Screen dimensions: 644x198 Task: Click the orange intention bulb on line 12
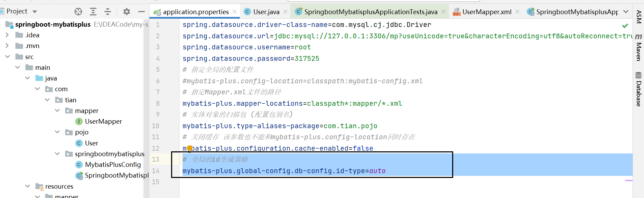click(189, 149)
